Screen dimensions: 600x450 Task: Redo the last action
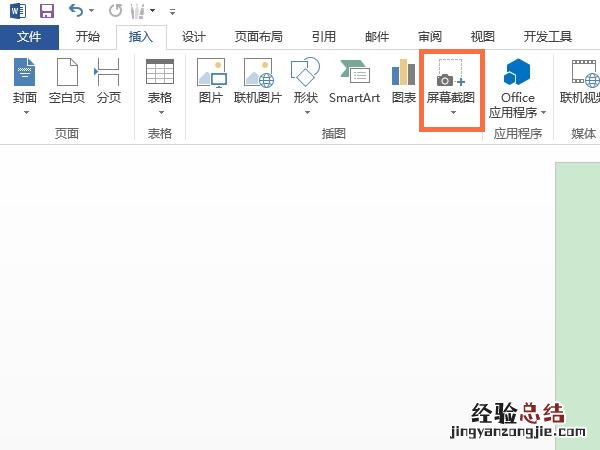(115, 11)
